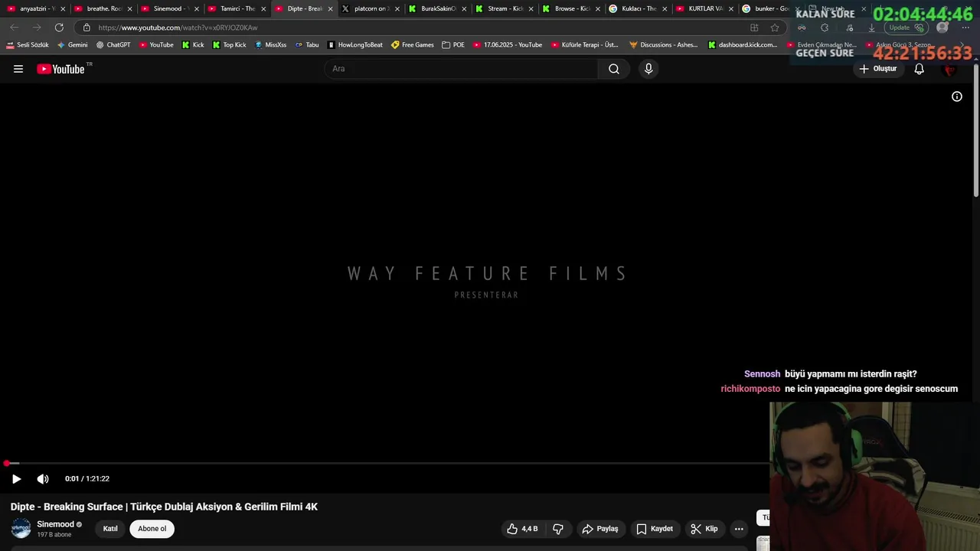Open the Free Games bookmark
980x551 pixels.
pyautogui.click(x=412, y=45)
